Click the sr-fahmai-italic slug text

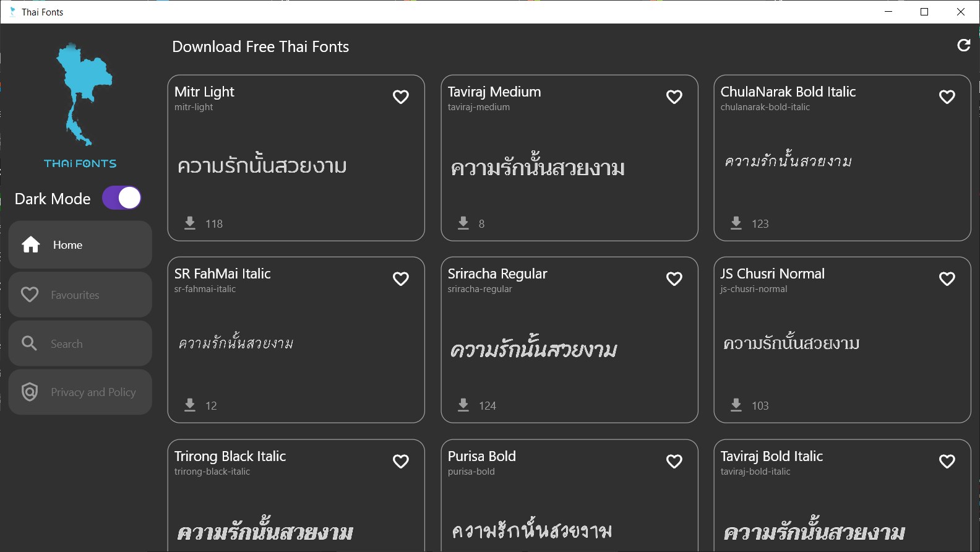pos(205,289)
